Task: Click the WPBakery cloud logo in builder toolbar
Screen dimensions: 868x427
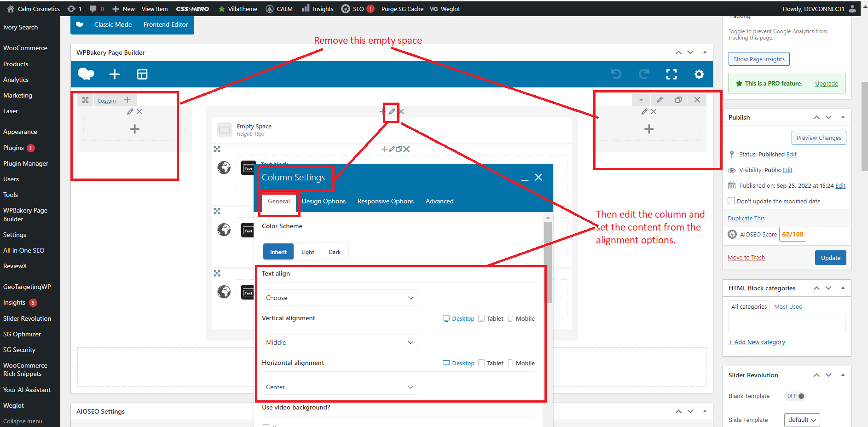Action: 86,74
